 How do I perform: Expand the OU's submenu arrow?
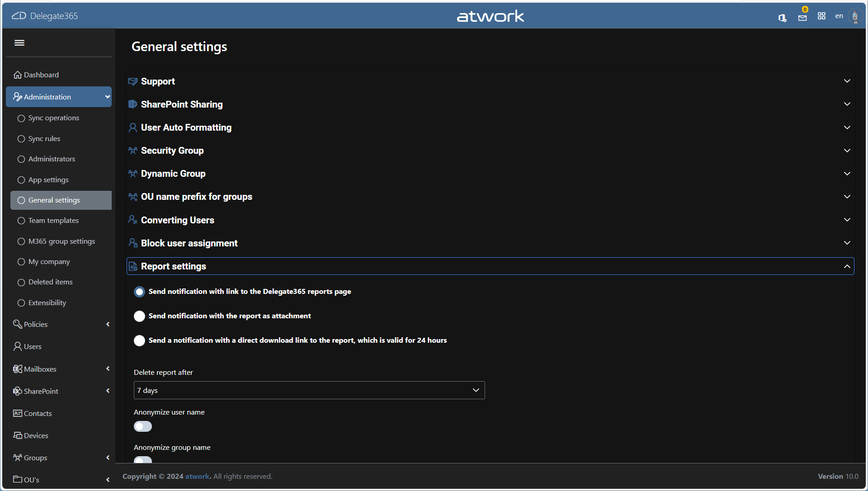coord(108,480)
